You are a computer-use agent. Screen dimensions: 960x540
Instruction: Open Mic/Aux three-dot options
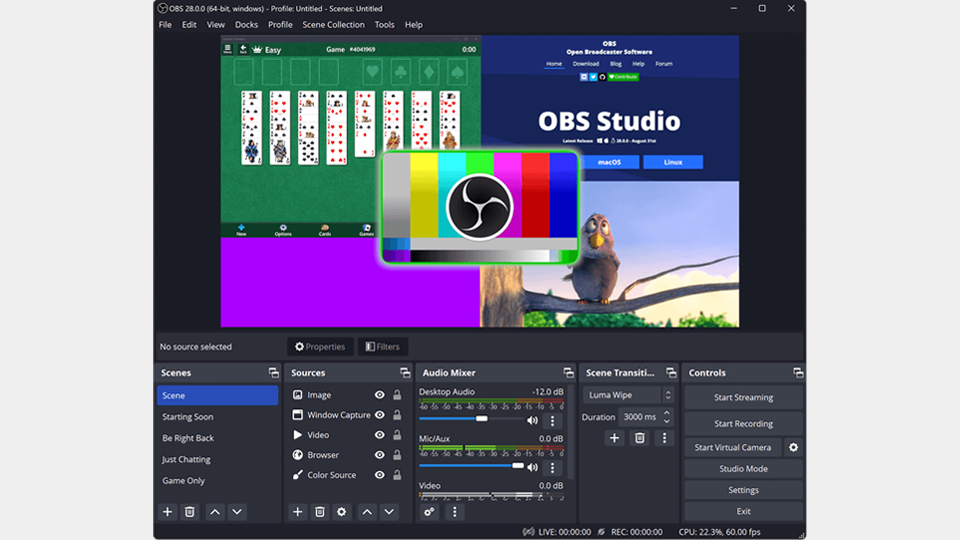(x=552, y=468)
